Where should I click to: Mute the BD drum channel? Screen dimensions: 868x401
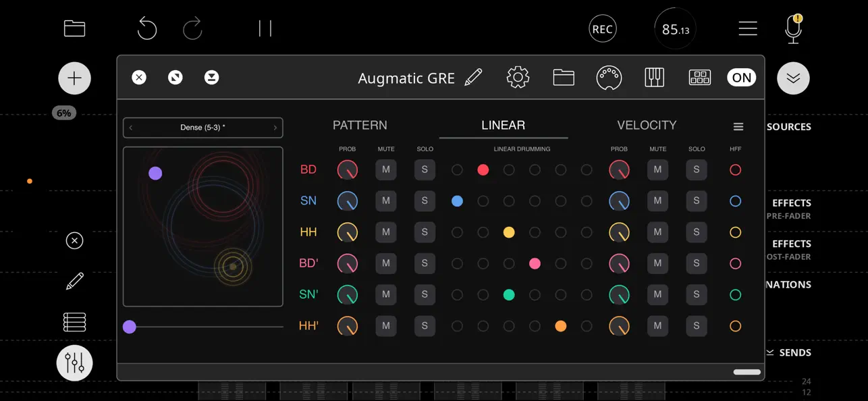click(386, 169)
